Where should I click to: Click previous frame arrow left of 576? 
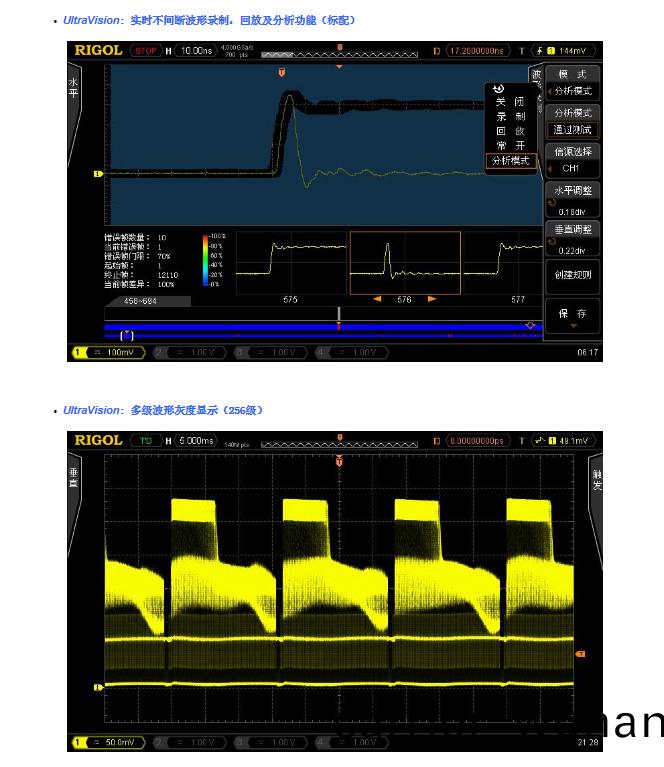pyautogui.click(x=377, y=299)
